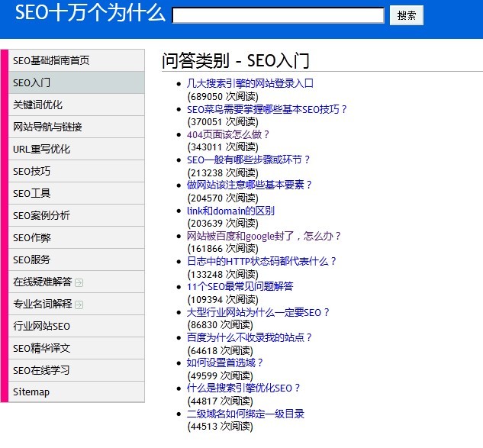Open article 大型行业网站为什么一定要SEO？

[x=258, y=312]
